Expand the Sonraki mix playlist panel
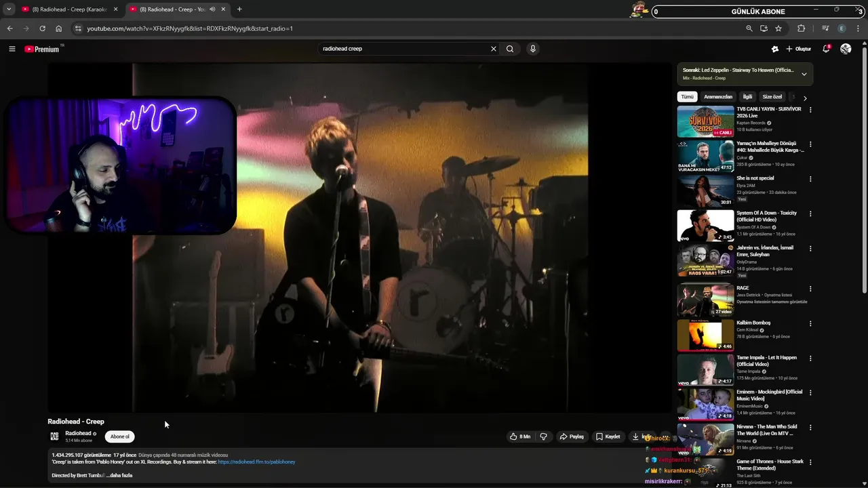 pyautogui.click(x=804, y=74)
